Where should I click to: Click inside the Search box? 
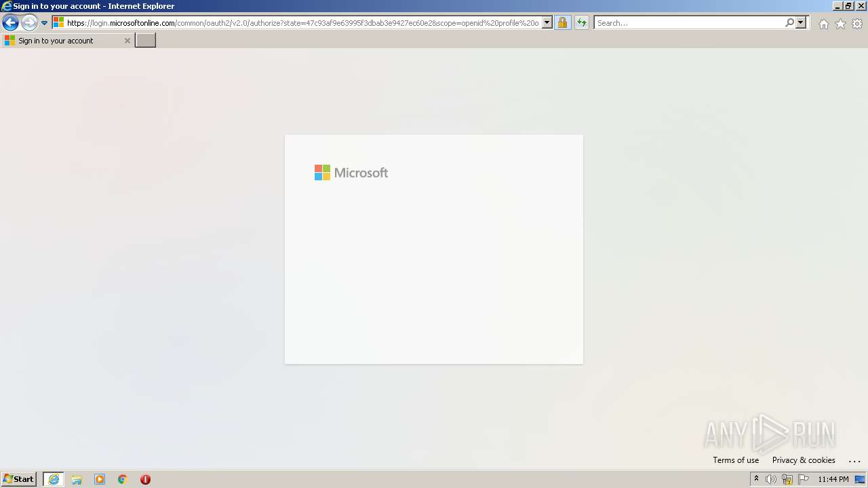[688, 23]
